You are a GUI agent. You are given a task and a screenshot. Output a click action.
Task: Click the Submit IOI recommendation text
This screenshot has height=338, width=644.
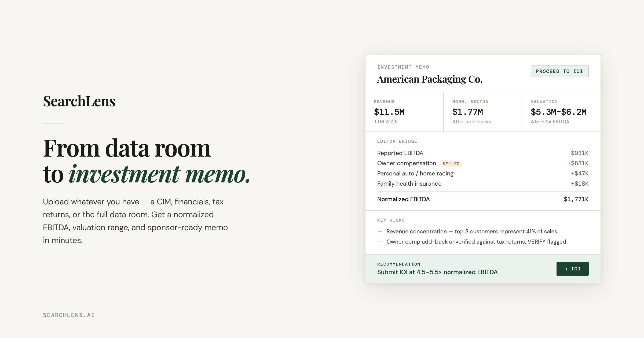(437, 272)
